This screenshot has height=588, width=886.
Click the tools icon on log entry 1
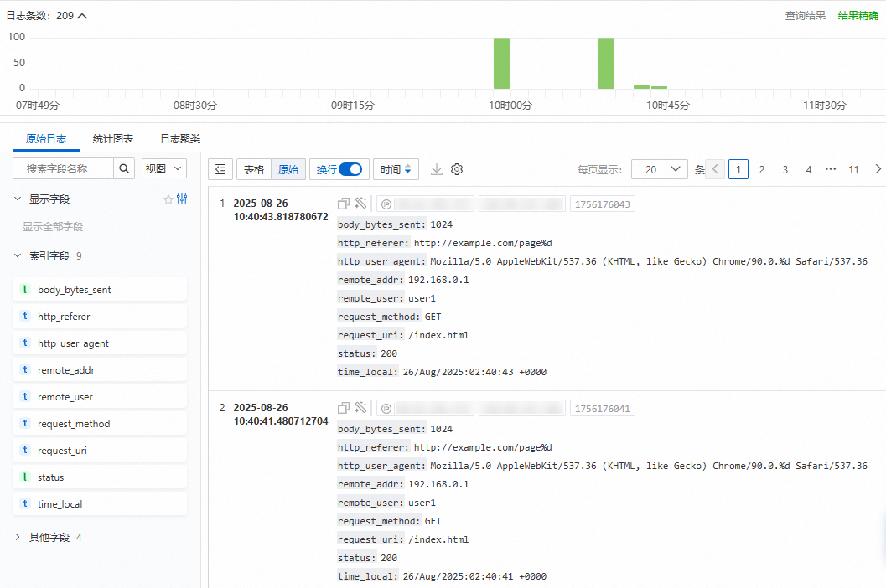tap(360, 203)
